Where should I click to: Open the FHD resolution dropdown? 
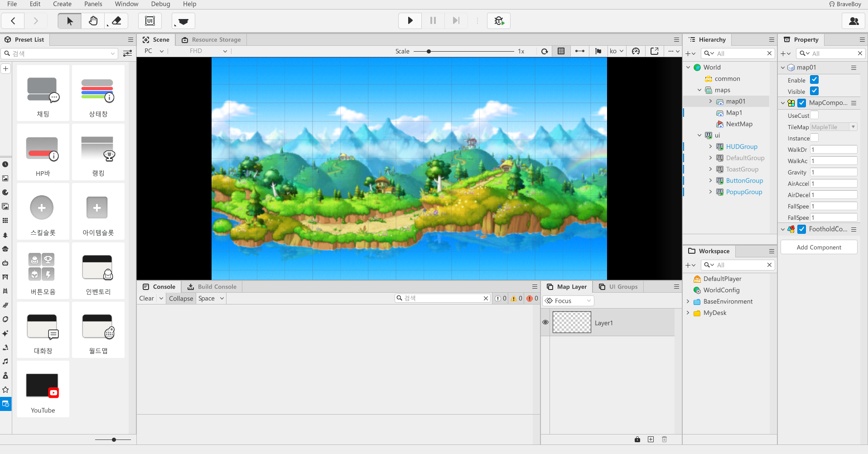208,51
